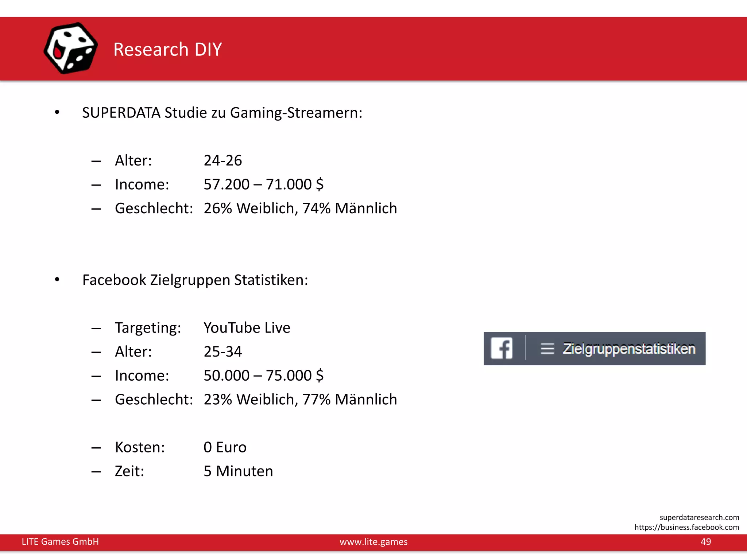Screen dimensions: 747x560
Task: Click the 'Targeting:' label
Action: click(148, 328)
